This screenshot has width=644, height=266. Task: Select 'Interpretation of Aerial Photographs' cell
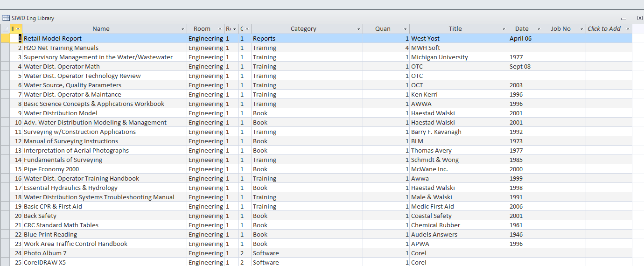[105, 150]
